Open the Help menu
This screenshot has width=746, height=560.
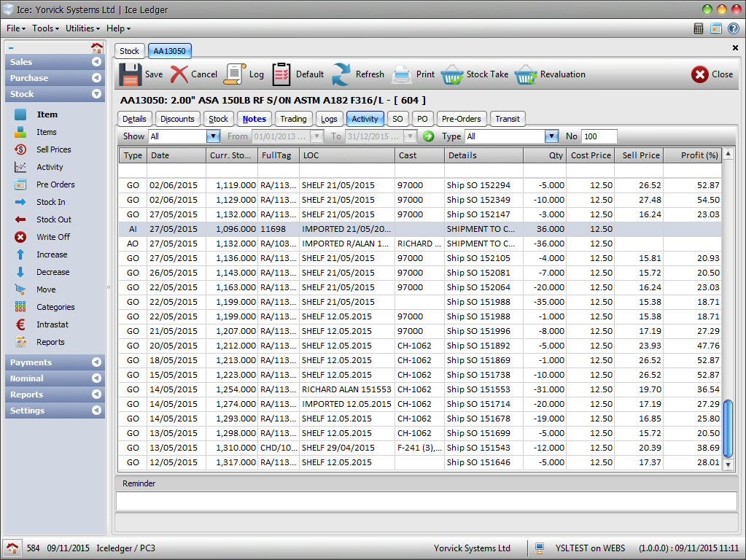pyautogui.click(x=118, y=28)
